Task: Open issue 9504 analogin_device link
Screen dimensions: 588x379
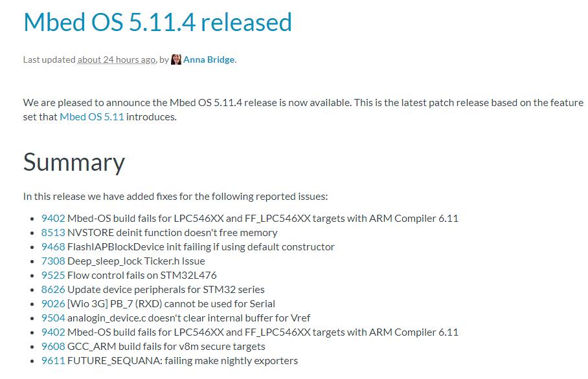Action: pos(53,318)
